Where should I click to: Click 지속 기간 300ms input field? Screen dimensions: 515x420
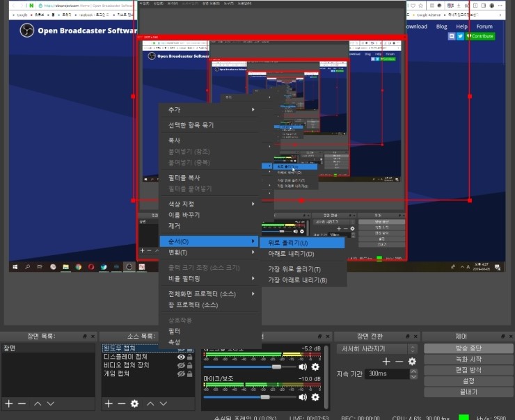pos(388,373)
